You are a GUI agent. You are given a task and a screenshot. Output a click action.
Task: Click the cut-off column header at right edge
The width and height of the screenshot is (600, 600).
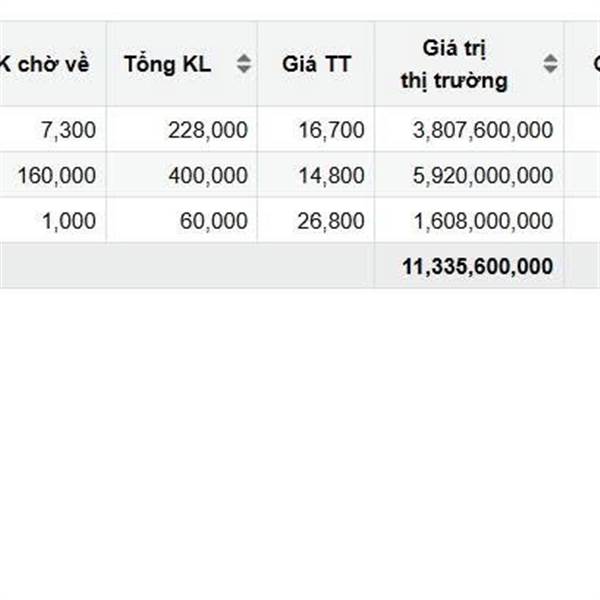click(590, 64)
